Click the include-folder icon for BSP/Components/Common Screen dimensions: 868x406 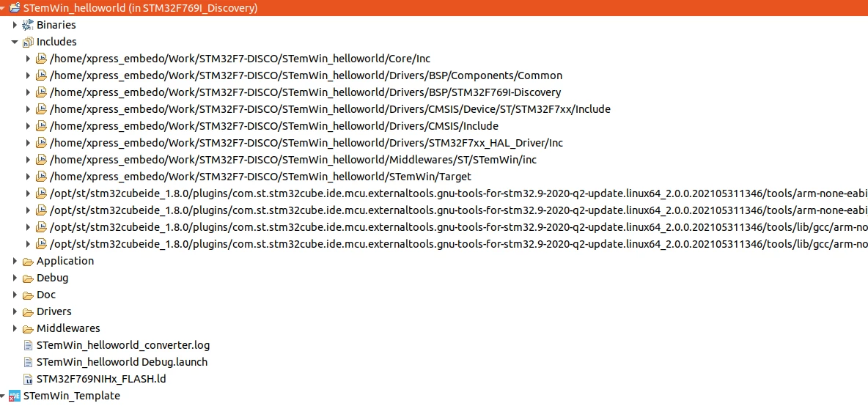(x=41, y=75)
